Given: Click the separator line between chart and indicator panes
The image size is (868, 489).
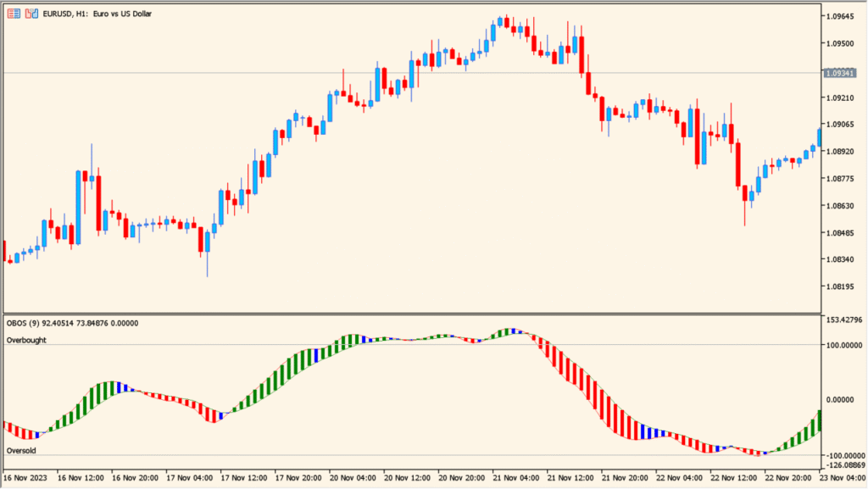Looking at the screenshot, I should tap(424, 312).
